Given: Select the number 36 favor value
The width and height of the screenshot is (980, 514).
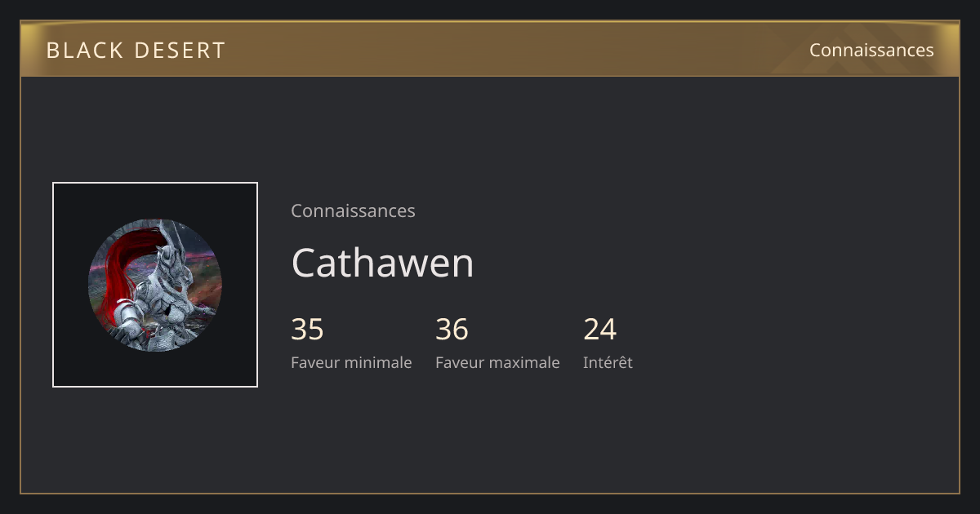Looking at the screenshot, I should click(x=452, y=330).
